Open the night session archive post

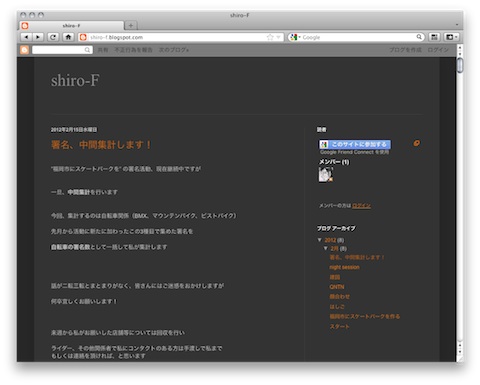344,267
